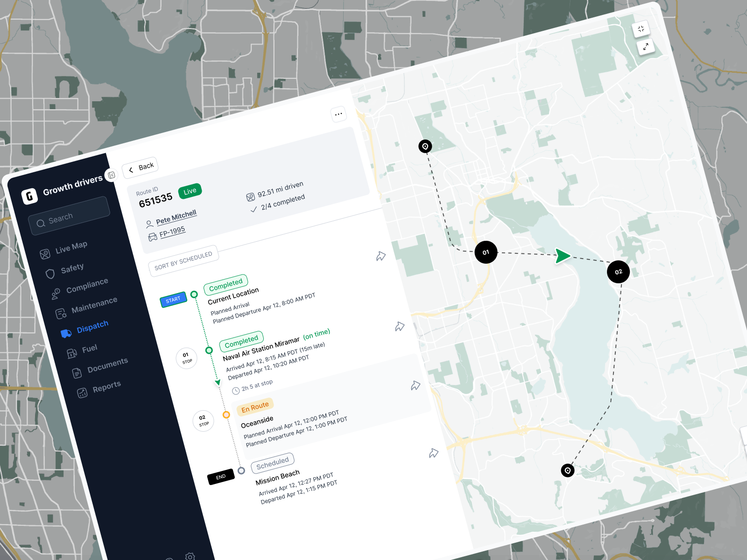Open the route options ellipsis menu
This screenshot has height=560, width=747.
pyautogui.click(x=338, y=113)
